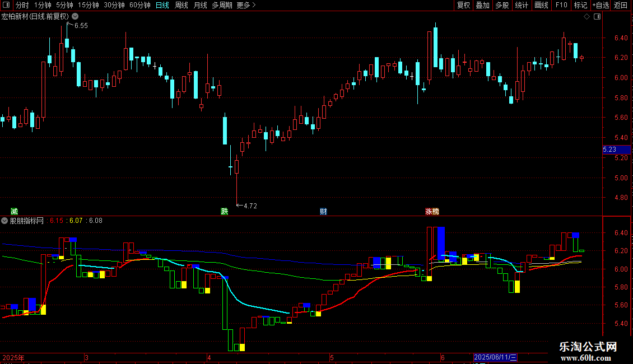
Task: Click month 5 marker on time axis
Action: coord(332,357)
